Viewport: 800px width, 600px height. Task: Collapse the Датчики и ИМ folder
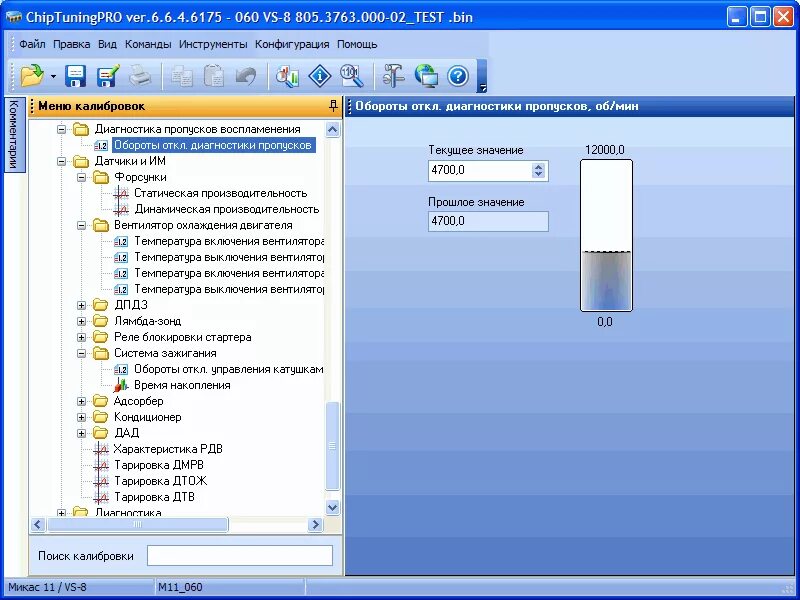point(62,161)
